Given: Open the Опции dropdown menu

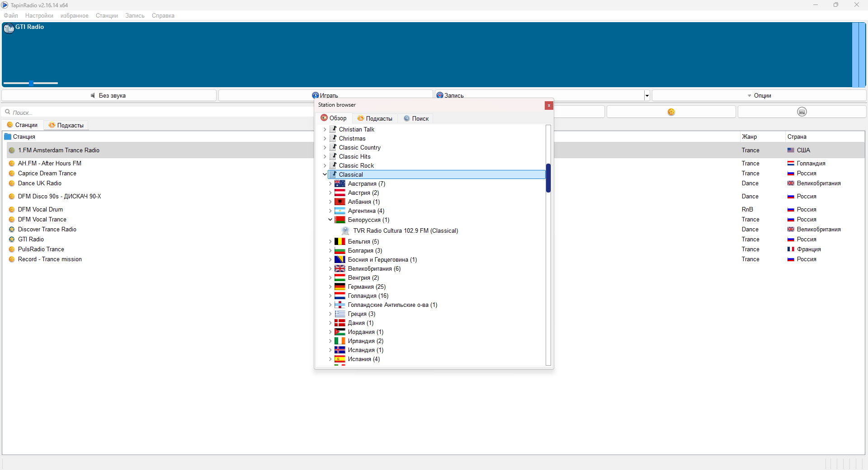Looking at the screenshot, I should tap(759, 95).
